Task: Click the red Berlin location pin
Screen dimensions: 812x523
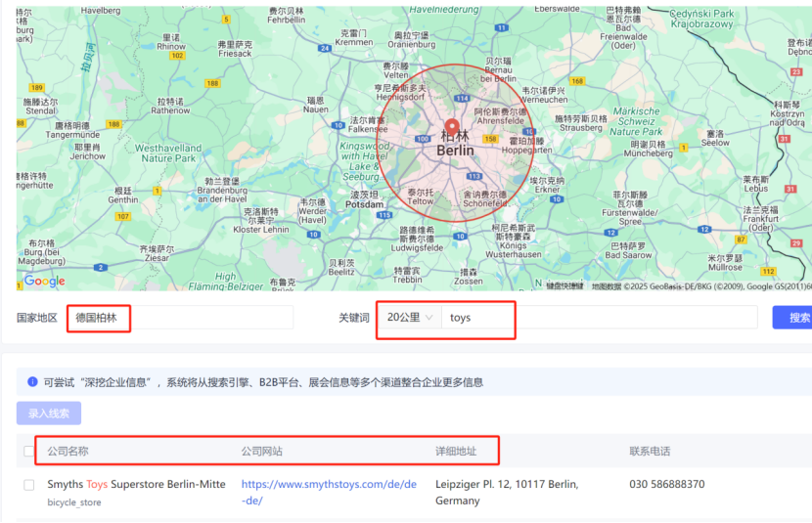Action: click(x=452, y=126)
